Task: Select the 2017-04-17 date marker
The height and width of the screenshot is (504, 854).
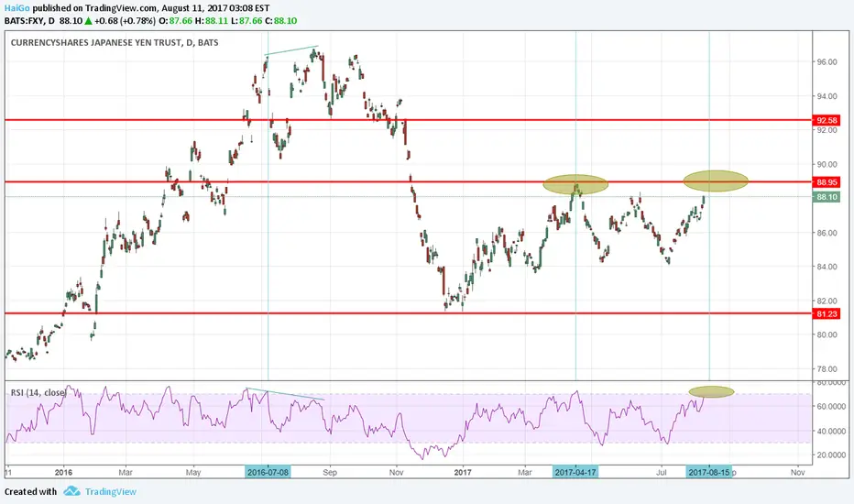Action: [575, 473]
